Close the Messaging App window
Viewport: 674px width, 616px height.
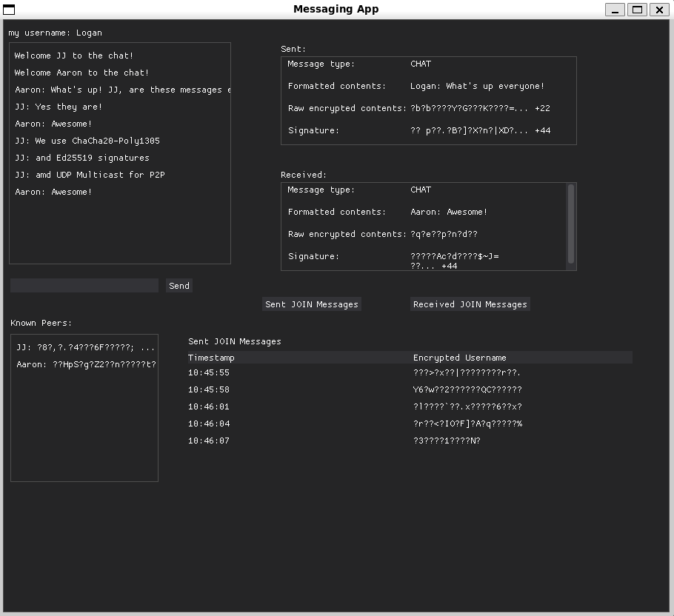click(x=659, y=10)
